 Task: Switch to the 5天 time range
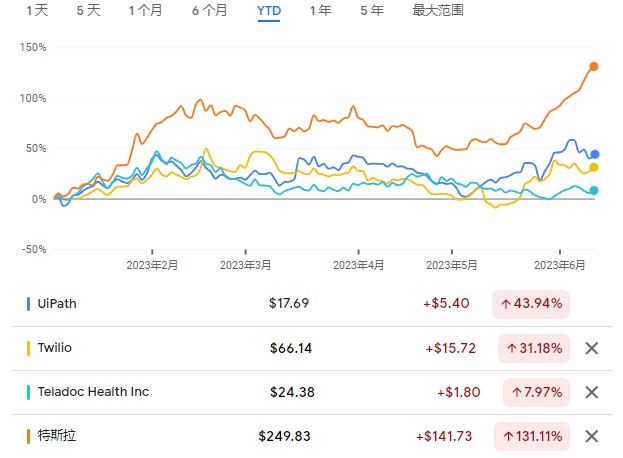(x=88, y=10)
